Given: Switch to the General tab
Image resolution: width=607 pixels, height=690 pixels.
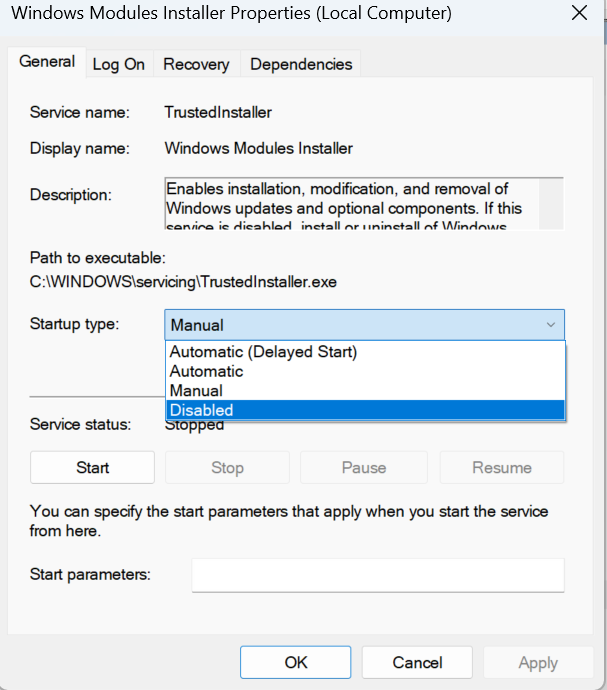Looking at the screenshot, I should (47, 62).
